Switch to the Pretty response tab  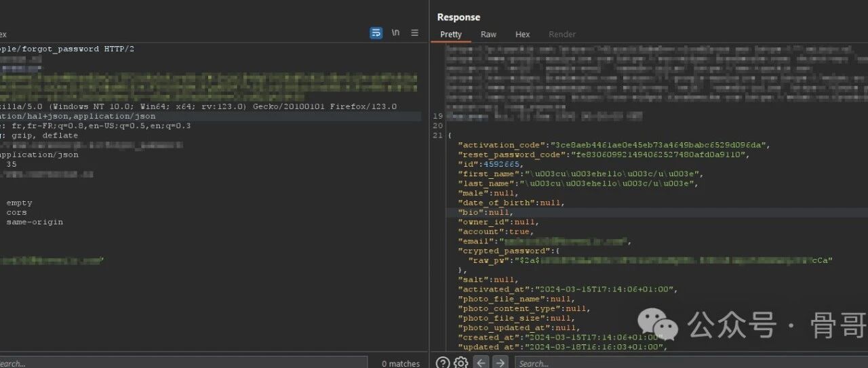tap(451, 35)
